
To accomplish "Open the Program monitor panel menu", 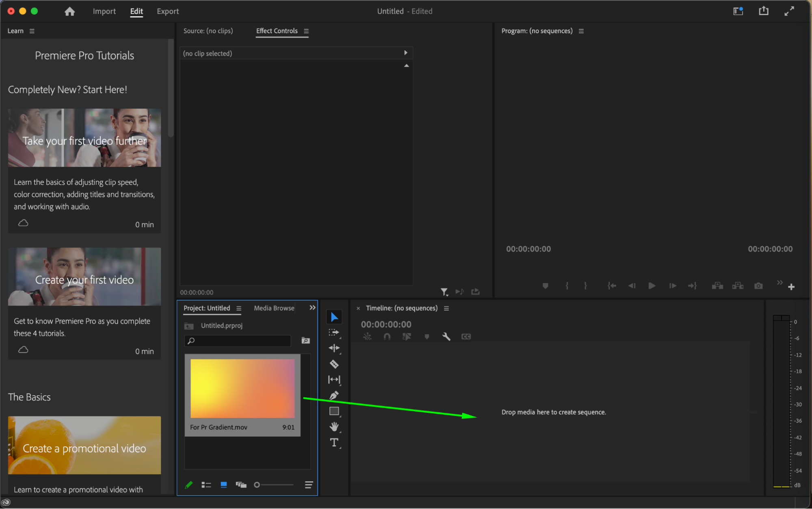I will pyautogui.click(x=581, y=31).
